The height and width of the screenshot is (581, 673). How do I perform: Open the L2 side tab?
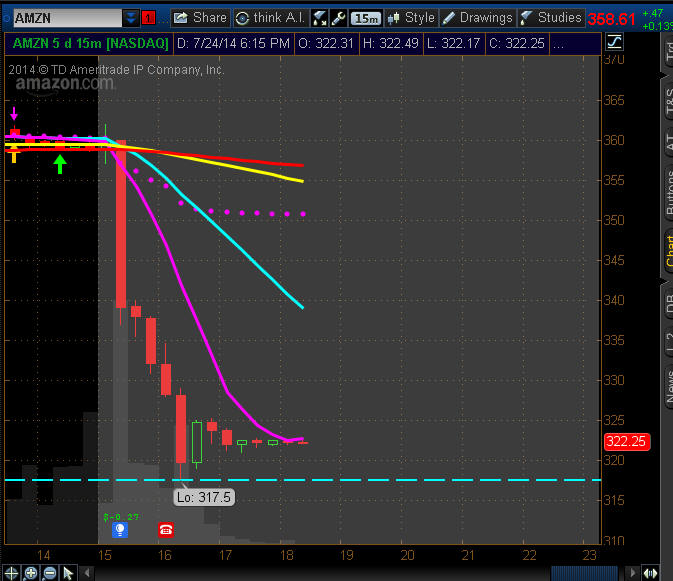668,343
